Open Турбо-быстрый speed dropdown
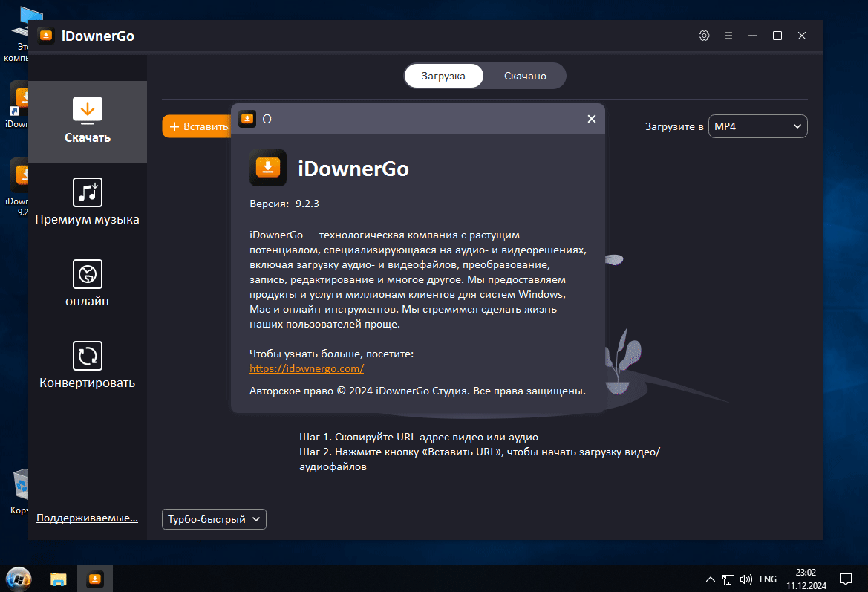Viewport: 868px width, 592px height. pyautogui.click(x=214, y=519)
